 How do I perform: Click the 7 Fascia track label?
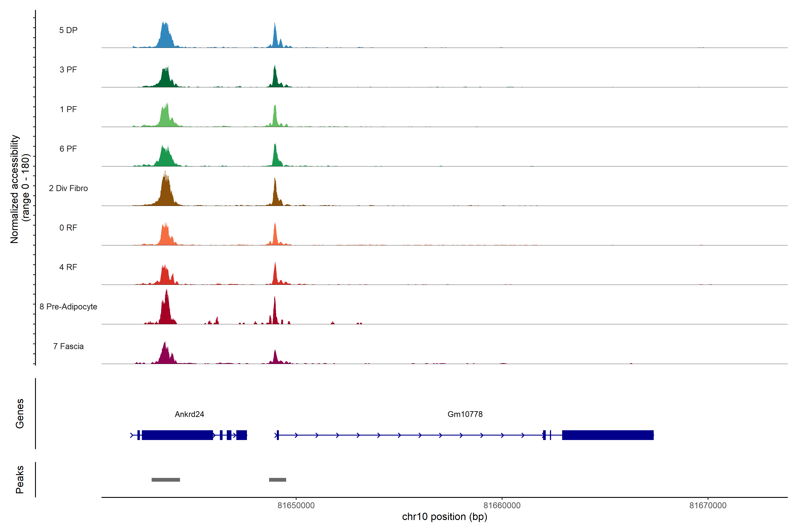pos(68,346)
